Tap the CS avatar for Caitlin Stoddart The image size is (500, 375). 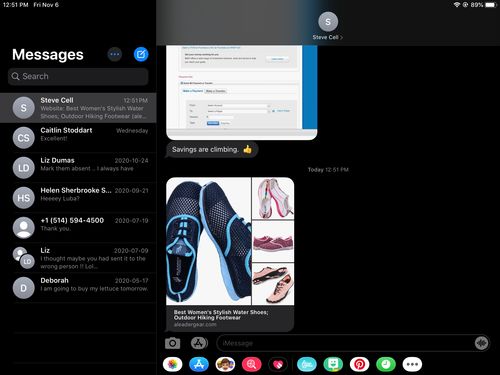(23, 138)
